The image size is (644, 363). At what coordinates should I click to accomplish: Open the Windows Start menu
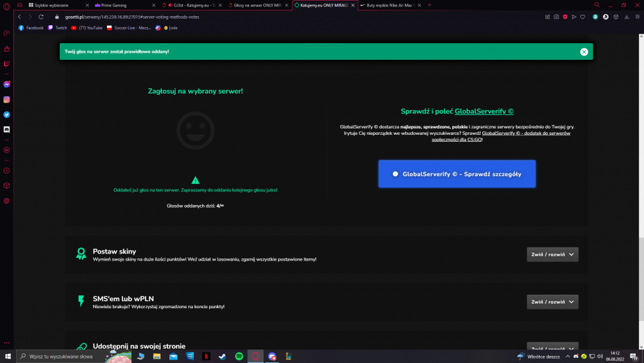(8, 357)
